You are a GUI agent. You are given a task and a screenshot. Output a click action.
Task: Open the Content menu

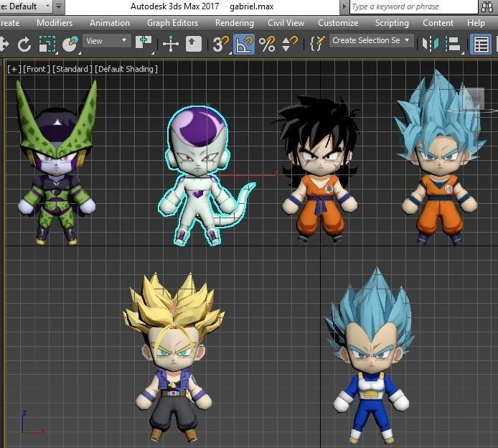click(438, 23)
